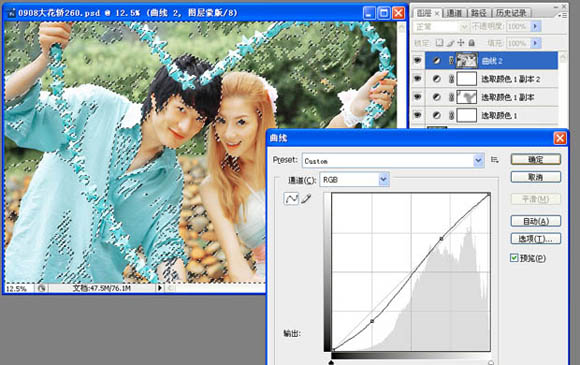Click the 选取颜色 1 副本 mask thumbnail

(x=467, y=97)
